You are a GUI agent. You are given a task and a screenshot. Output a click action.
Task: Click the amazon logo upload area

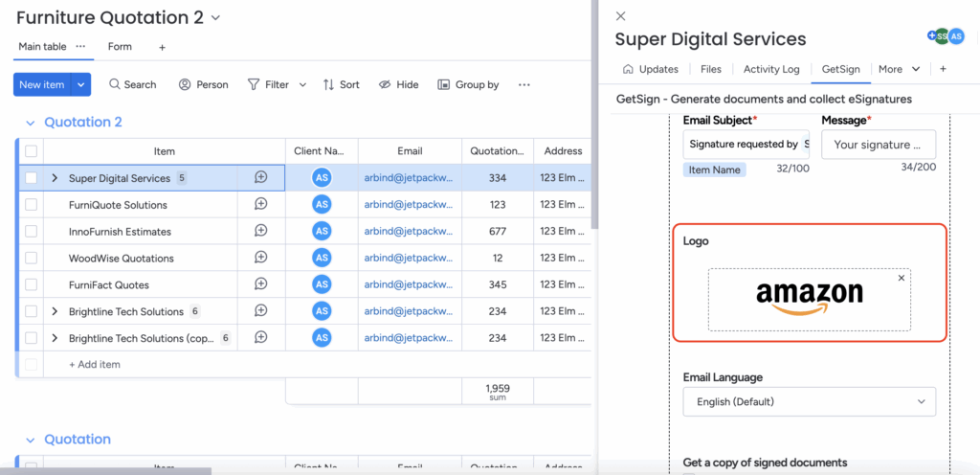(810, 300)
